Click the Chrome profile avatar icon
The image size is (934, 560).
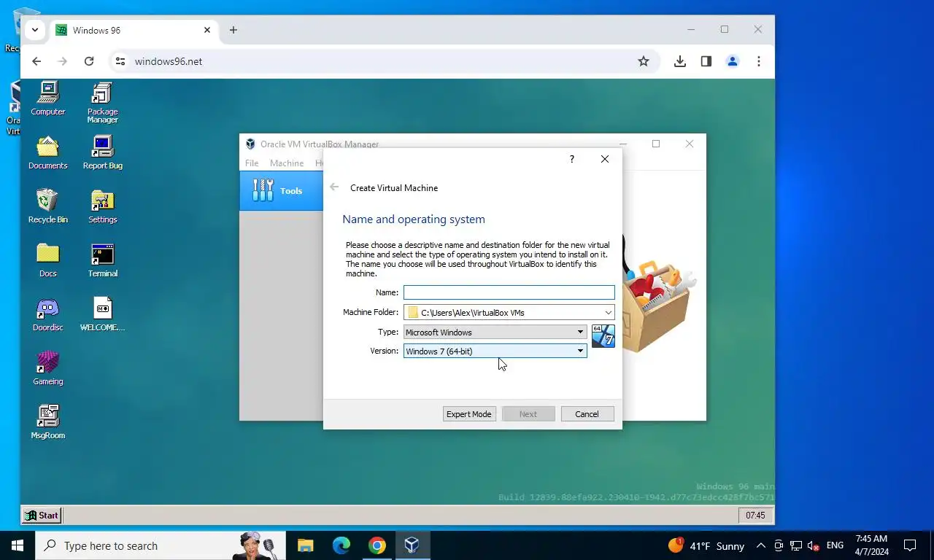tap(733, 61)
